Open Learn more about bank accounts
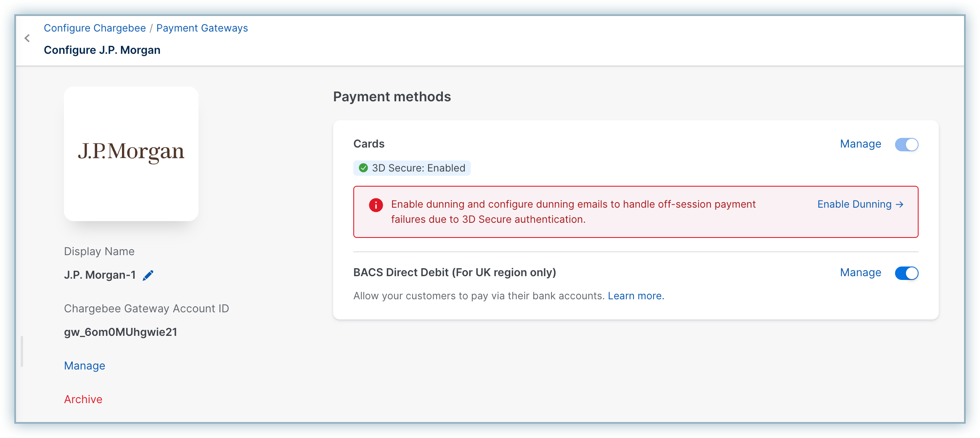 [x=636, y=296]
